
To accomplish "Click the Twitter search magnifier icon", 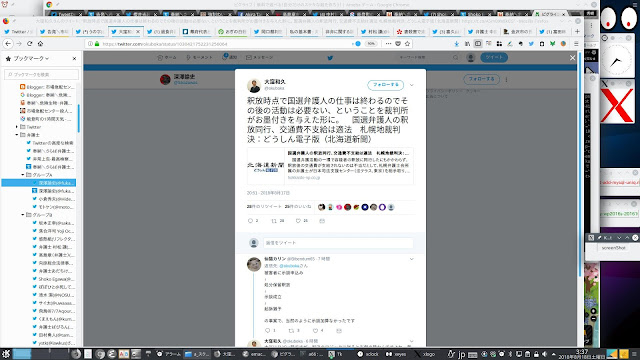I will tap(456, 58).
